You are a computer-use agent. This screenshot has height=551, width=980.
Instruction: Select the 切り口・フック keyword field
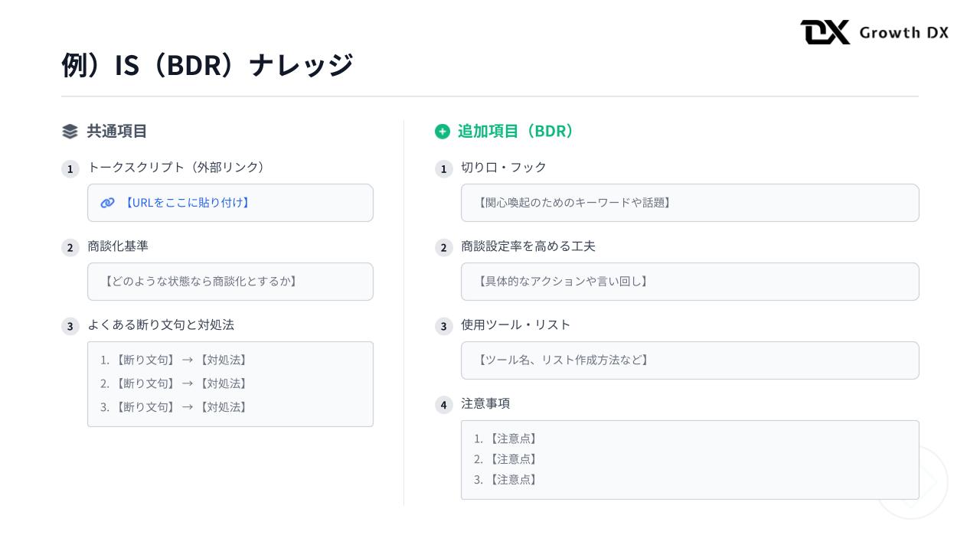[x=689, y=203]
